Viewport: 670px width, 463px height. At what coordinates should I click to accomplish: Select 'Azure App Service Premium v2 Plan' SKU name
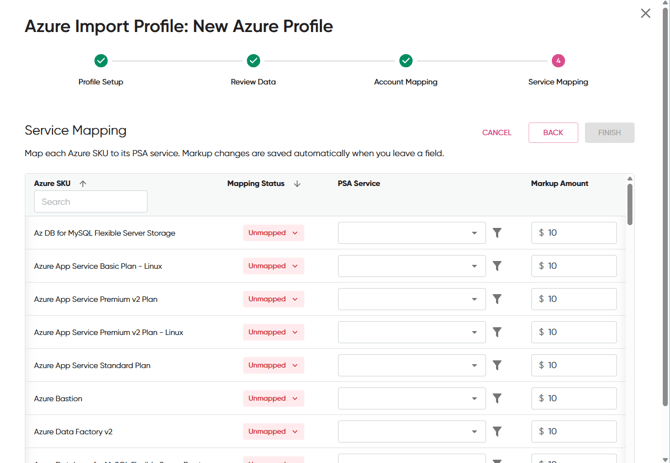click(x=96, y=299)
